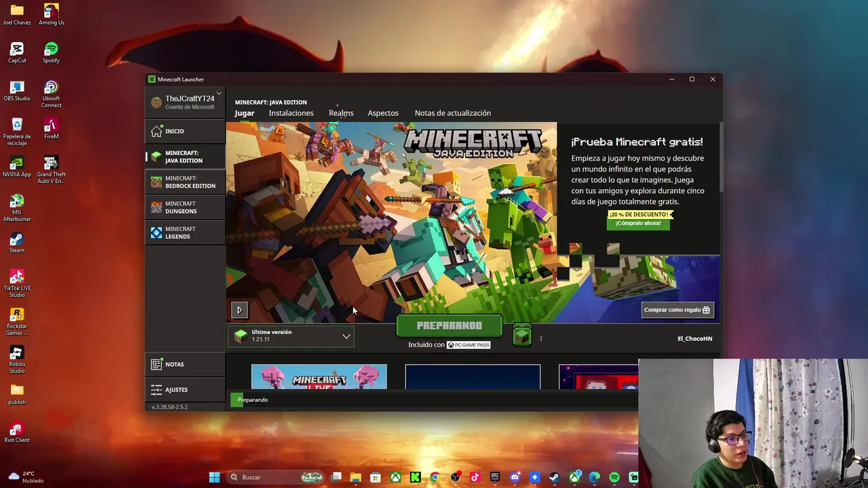
Task: Open the Roblox Studio desktop shortcut
Action: click(x=17, y=359)
